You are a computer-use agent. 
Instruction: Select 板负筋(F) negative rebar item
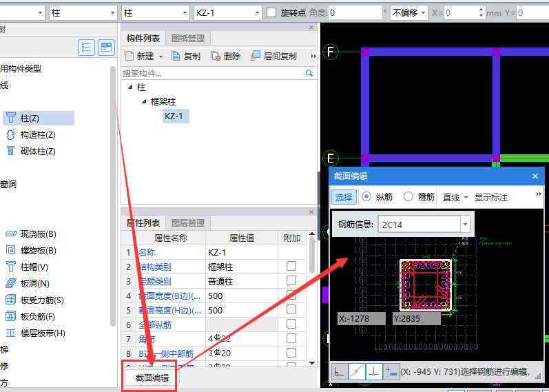coord(31,317)
